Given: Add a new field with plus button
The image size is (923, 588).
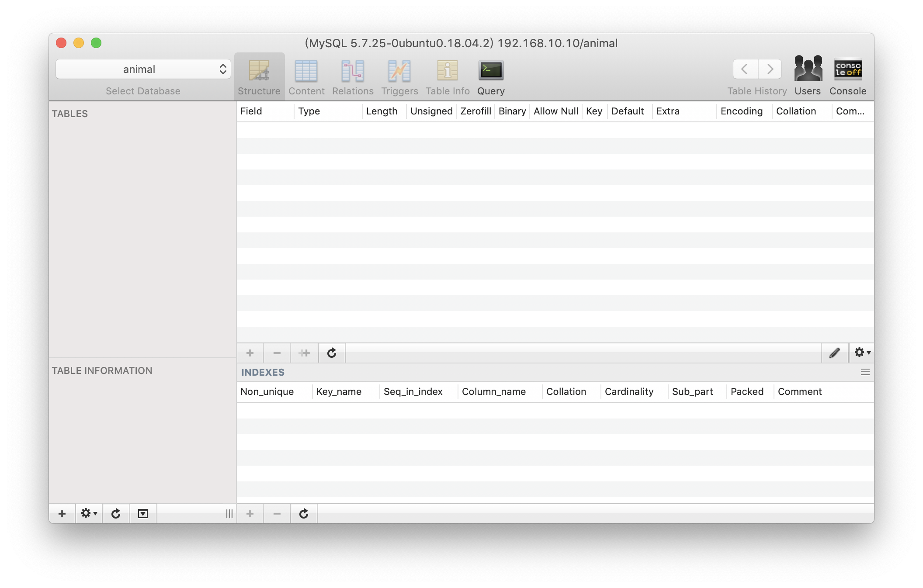Looking at the screenshot, I should click(x=250, y=353).
